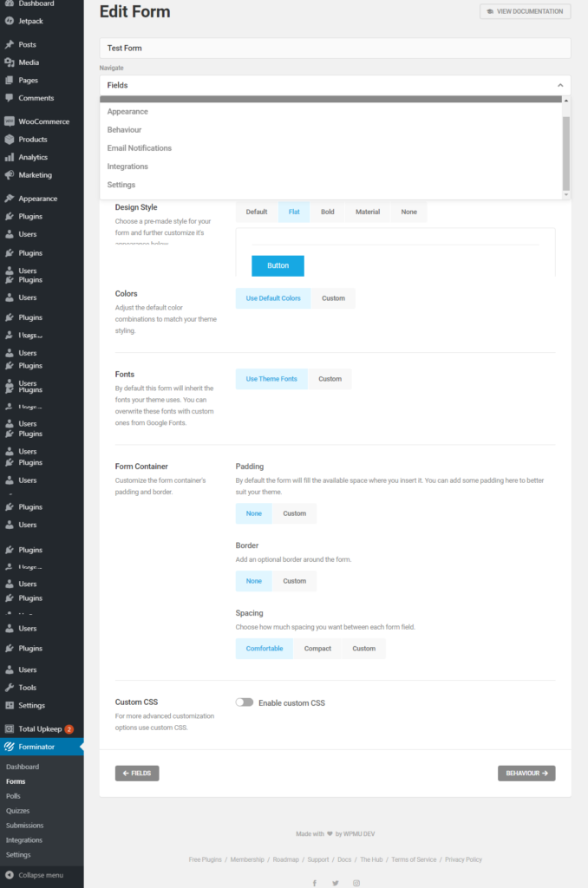Choose the Bold design style
The width and height of the screenshot is (588, 888).
328,212
